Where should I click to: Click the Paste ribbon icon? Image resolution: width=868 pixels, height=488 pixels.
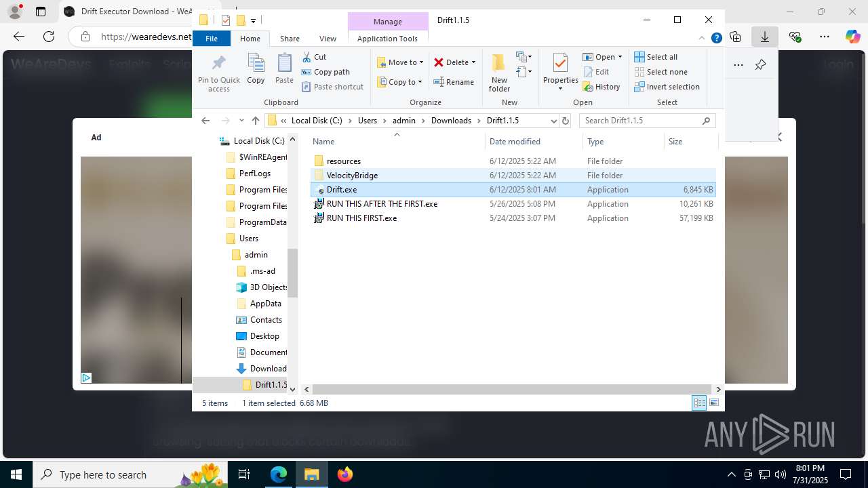(284, 69)
